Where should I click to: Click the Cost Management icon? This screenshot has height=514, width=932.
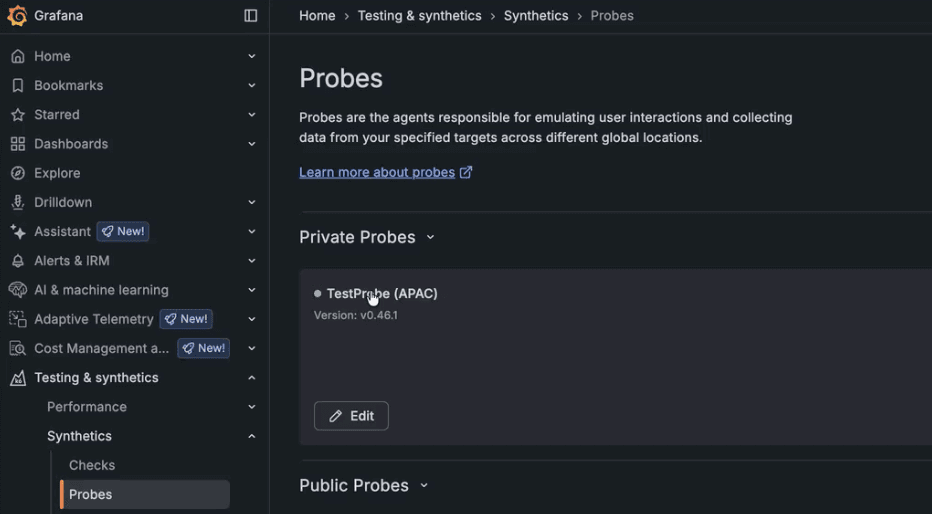pos(18,348)
